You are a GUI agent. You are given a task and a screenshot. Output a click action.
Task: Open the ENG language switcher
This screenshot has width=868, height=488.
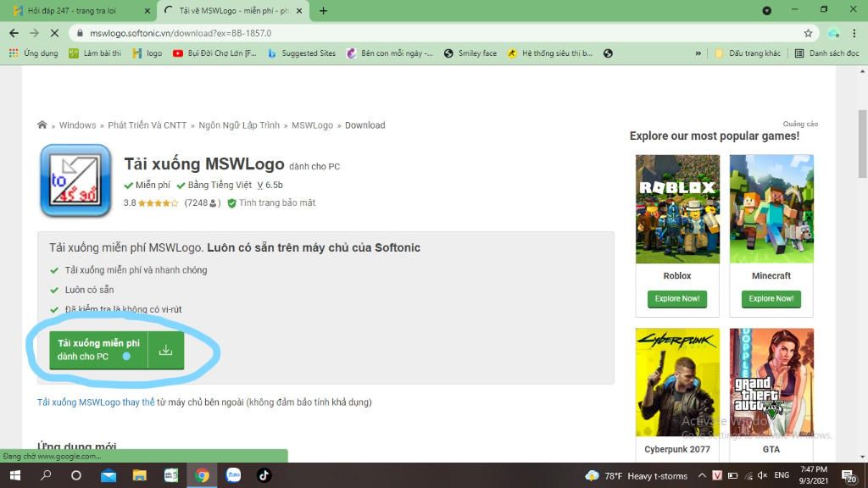point(782,475)
